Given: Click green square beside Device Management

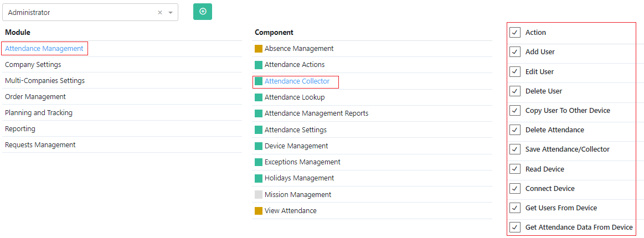Looking at the screenshot, I should 259,146.
